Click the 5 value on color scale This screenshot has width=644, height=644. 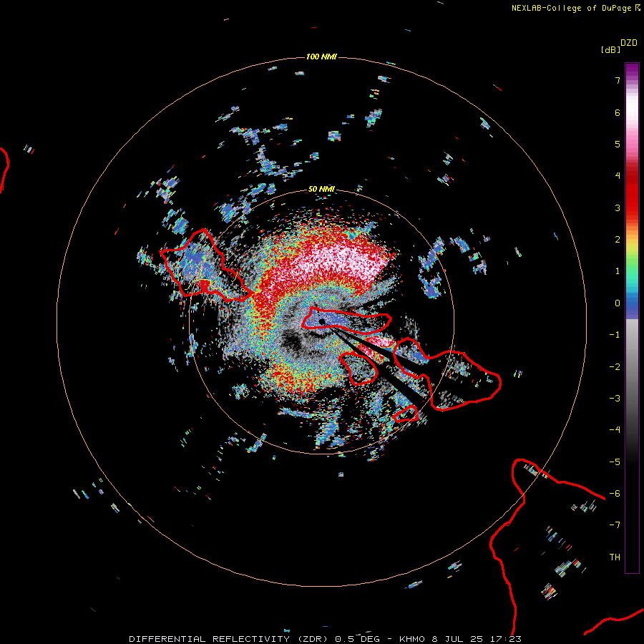[x=618, y=144]
